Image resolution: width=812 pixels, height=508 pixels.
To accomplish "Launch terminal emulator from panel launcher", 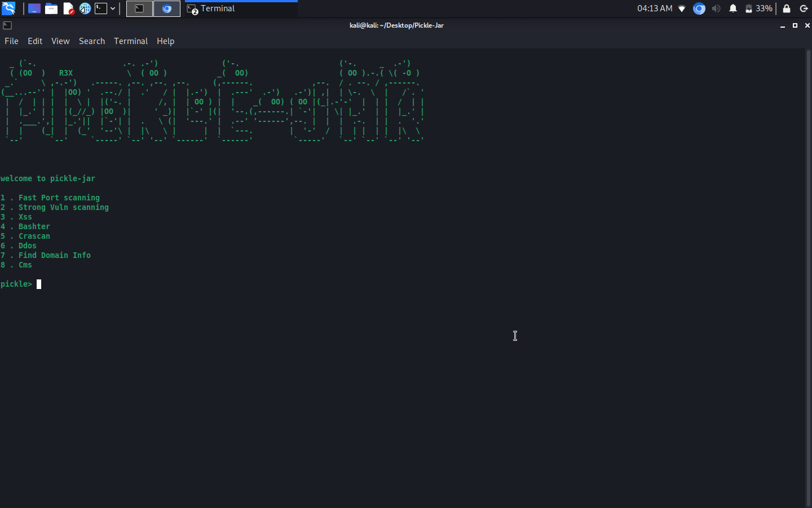I will coord(101,8).
